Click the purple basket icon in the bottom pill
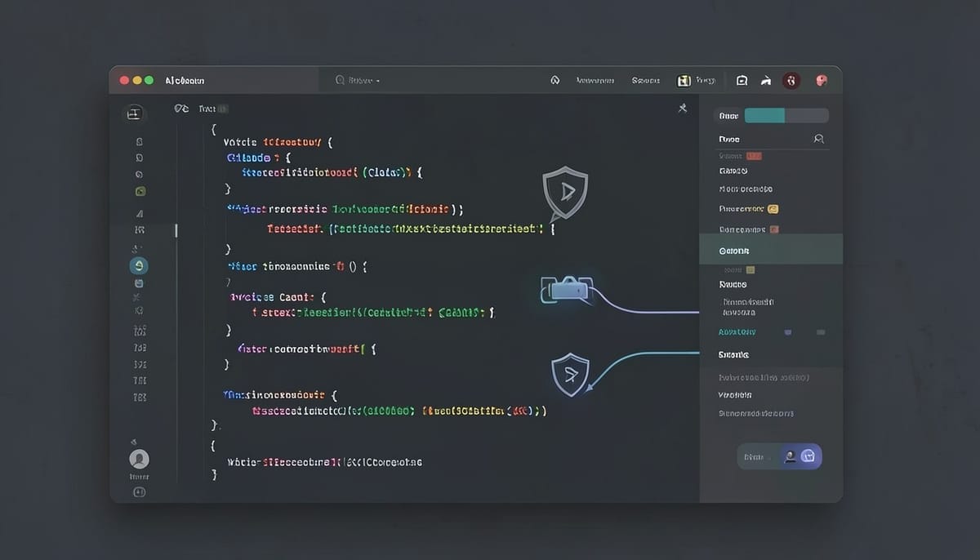The width and height of the screenshot is (980, 560). pyautogui.click(x=808, y=456)
